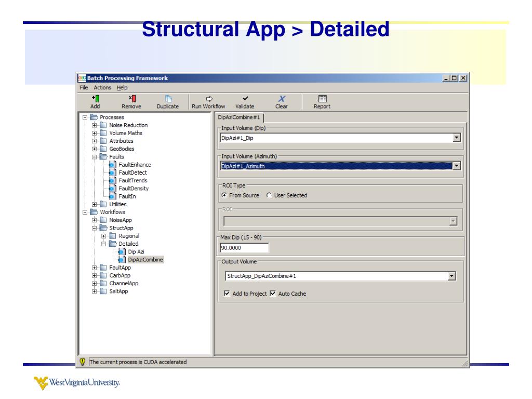Run Workflow via the arrow icon

tap(209, 99)
